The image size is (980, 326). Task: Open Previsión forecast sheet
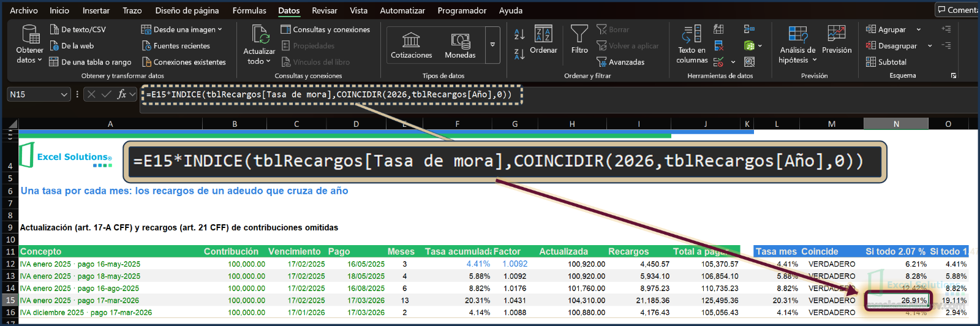point(837,40)
